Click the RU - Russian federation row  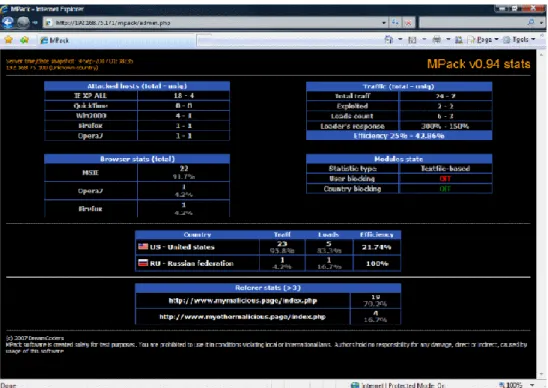coord(268,263)
